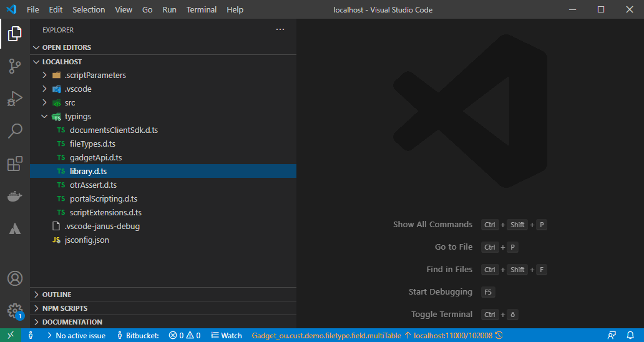This screenshot has height=342, width=644.
Task: Click the person icon left of No active issue
Action: pyautogui.click(x=31, y=335)
